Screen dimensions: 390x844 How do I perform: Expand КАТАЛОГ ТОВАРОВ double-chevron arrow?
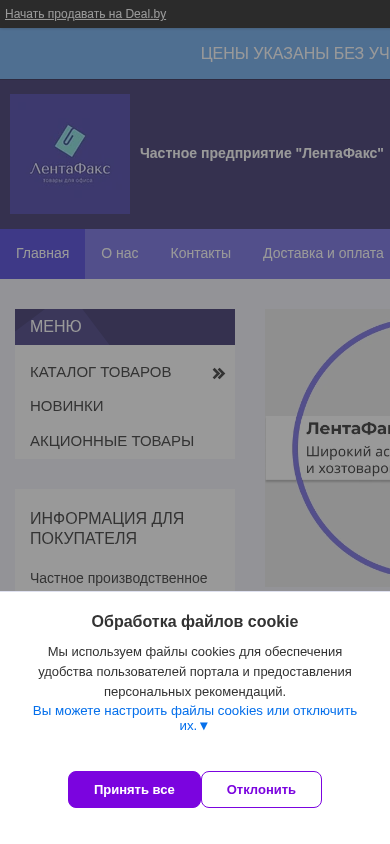click(x=218, y=374)
